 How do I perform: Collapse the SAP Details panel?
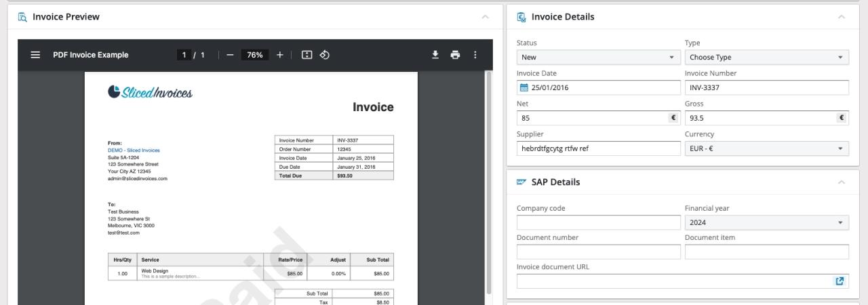pyautogui.click(x=842, y=182)
